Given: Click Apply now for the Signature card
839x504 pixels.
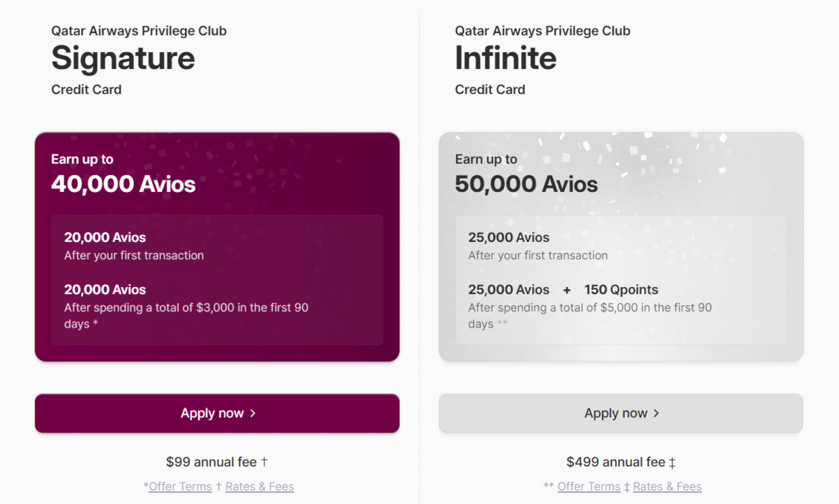Looking at the screenshot, I should [x=217, y=413].
